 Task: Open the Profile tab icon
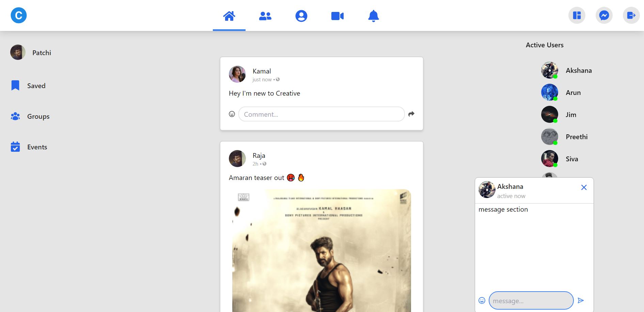(x=301, y=16)
